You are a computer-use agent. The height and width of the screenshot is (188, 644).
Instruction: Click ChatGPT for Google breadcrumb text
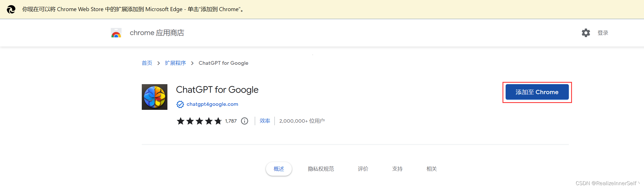coord(223,63)
